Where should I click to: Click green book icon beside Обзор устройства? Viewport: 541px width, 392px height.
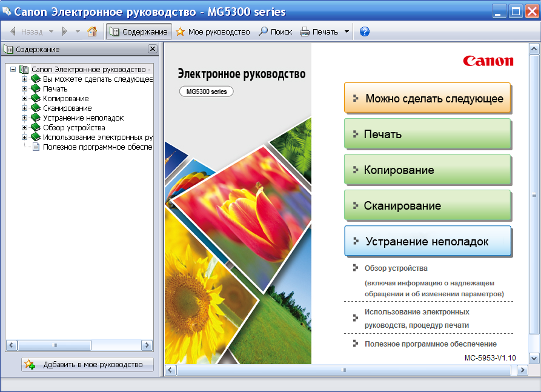point(36,127)
